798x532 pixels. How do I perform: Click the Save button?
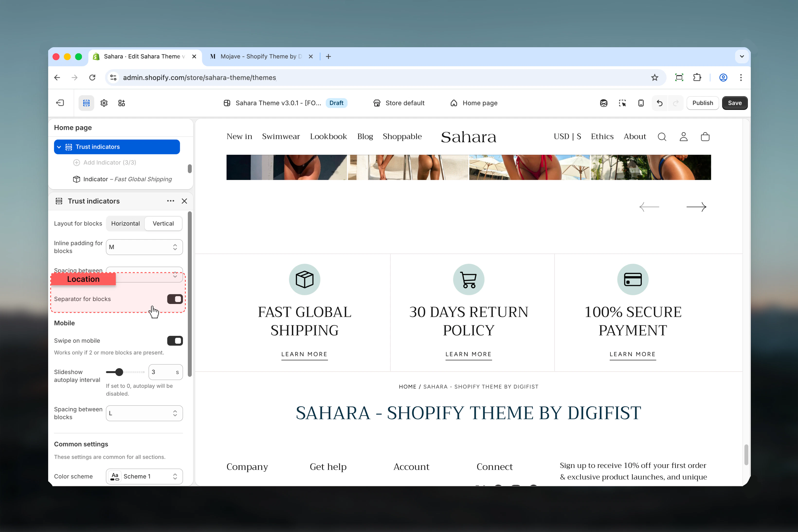(735, 103)
